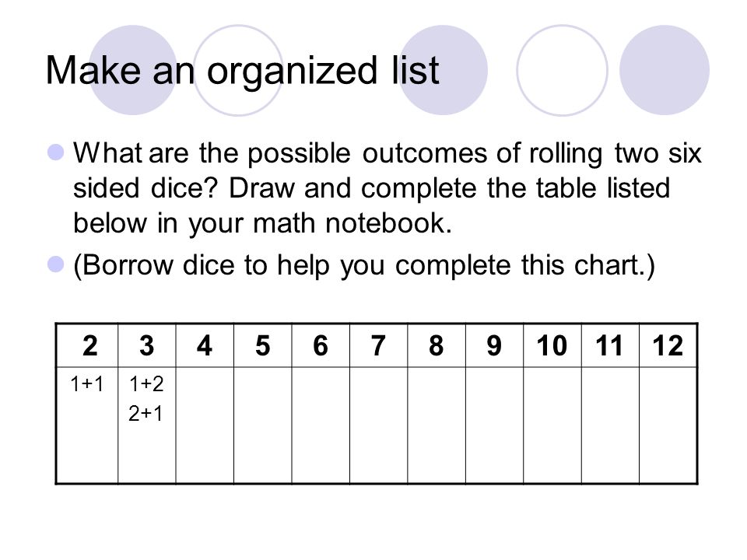
Task: Select the table header cell labeled 2
Action: click(87, 345)
